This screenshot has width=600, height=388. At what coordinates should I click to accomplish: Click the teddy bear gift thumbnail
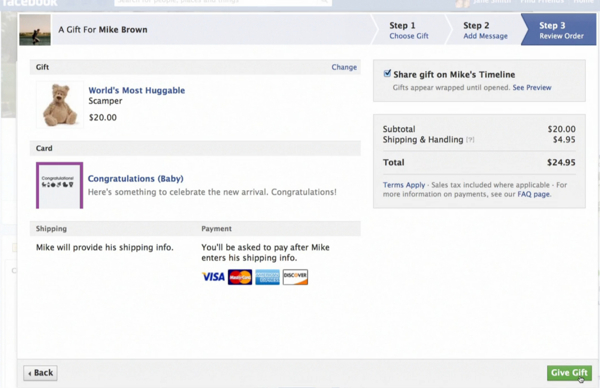click(x=60, y=105)
